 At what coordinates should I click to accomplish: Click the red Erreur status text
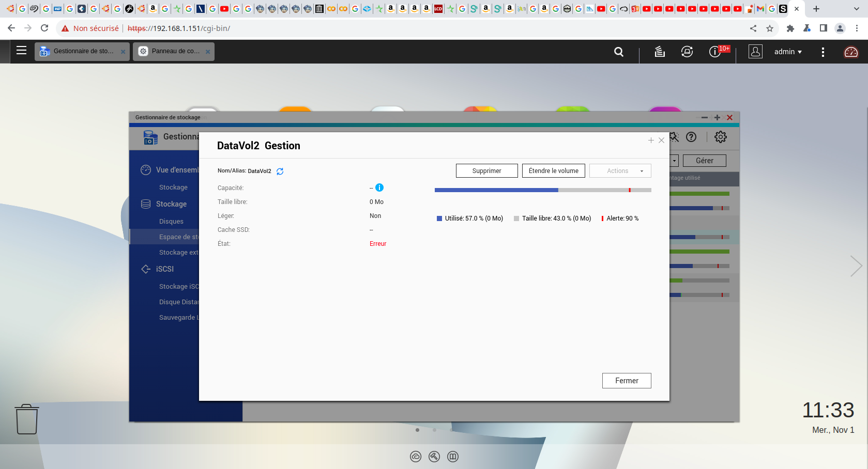pyautogui.click(x=378, y=244)
